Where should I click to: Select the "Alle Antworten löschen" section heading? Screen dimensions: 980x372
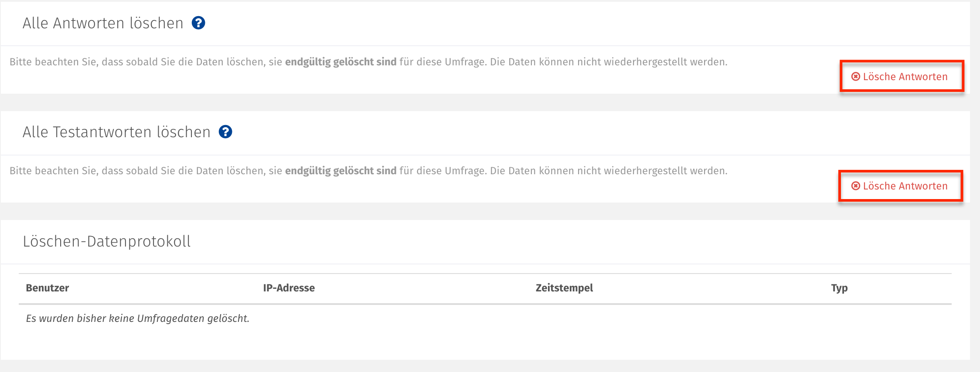(x=103, y=23)
